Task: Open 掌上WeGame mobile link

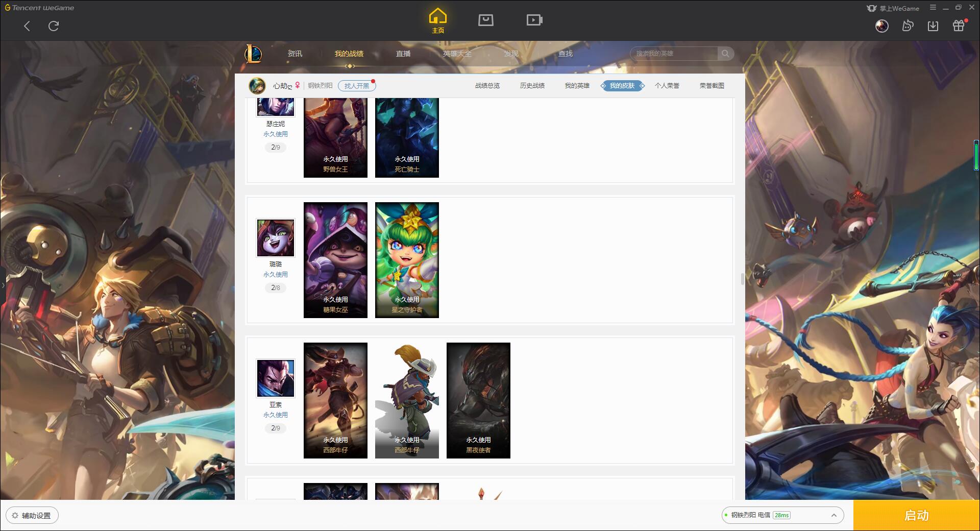Action: coord(893,8)
